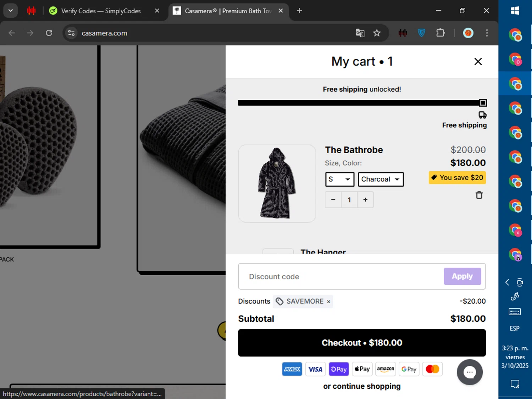
Task: Open the size S dropdown
Action: 340,179
